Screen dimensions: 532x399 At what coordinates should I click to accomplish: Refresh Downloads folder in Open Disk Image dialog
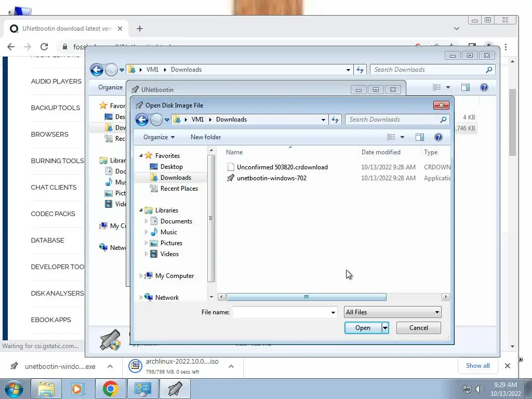[x=335, y=119]
